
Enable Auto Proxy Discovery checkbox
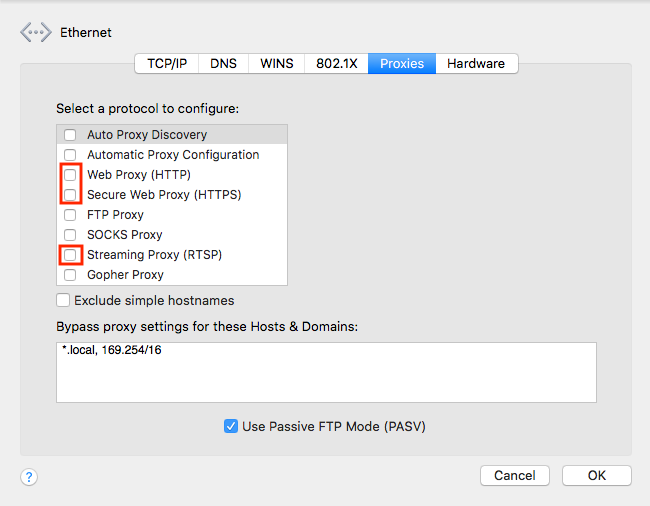pos(70,135)
